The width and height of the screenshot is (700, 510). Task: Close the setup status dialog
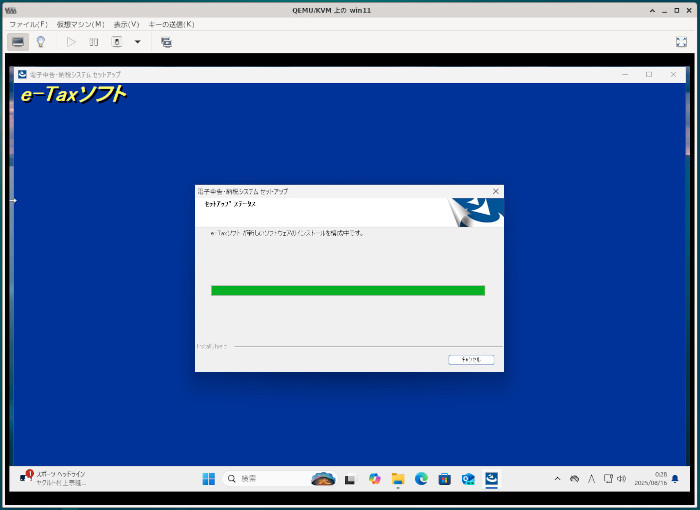tap(496, 191)
